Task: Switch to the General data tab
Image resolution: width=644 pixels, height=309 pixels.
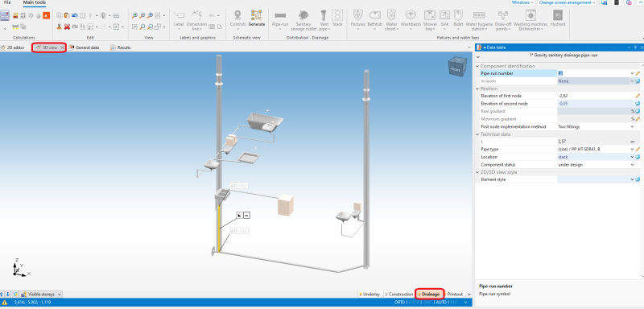Action: pyautogui.click(x=85, y=47)
